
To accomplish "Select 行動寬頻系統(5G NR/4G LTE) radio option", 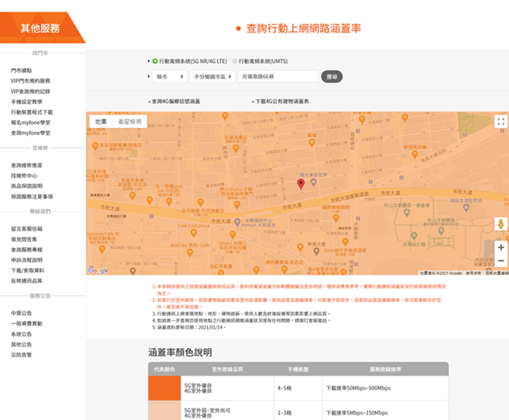I will (155, 61).
